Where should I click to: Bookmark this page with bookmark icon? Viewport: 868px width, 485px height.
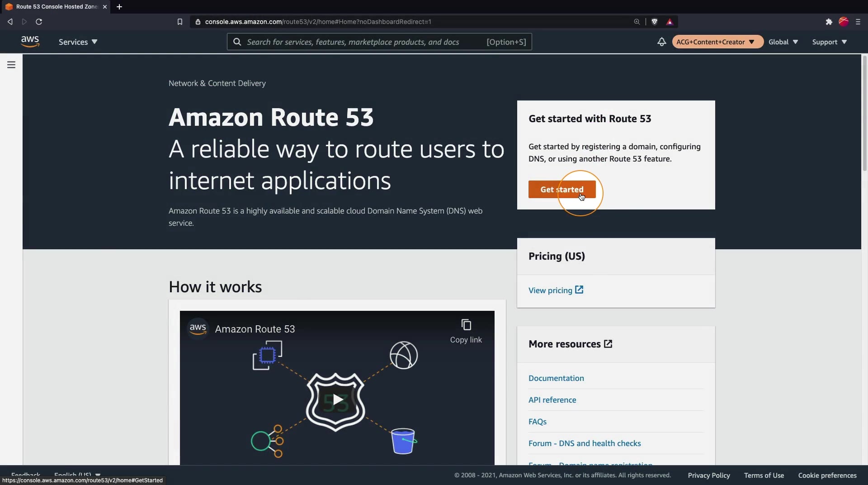click(x=179, y=22)
